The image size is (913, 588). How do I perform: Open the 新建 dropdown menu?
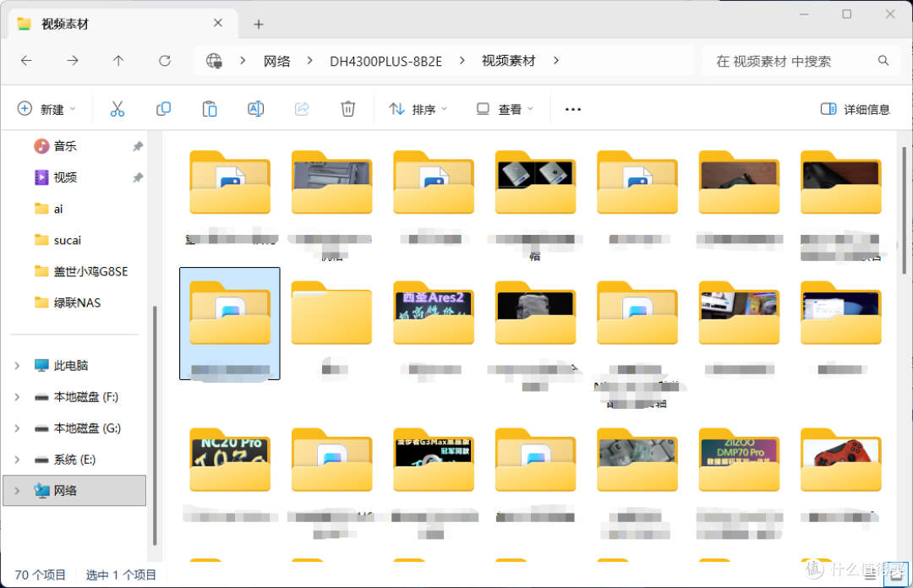point(46,109)
